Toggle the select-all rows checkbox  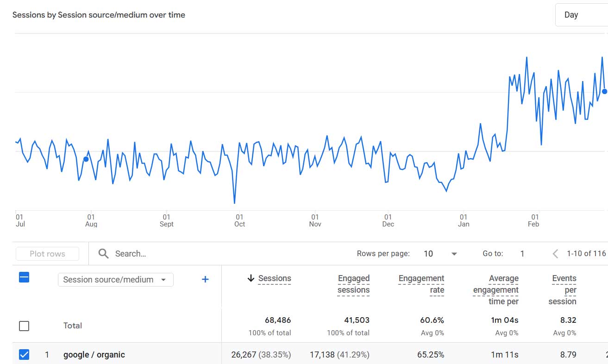[24, 277]
